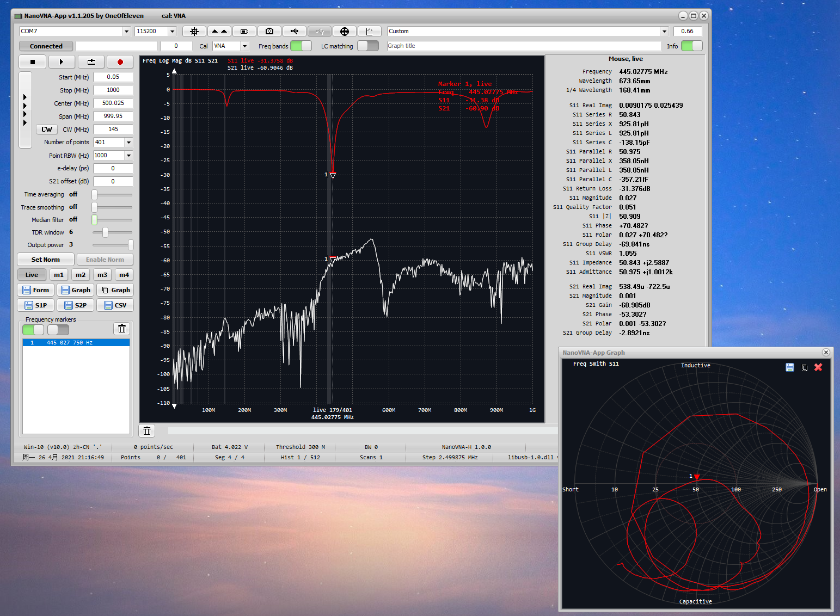Save the S2P touchstone file
This screenshot has width=840, height=616.
coord(76,305)
